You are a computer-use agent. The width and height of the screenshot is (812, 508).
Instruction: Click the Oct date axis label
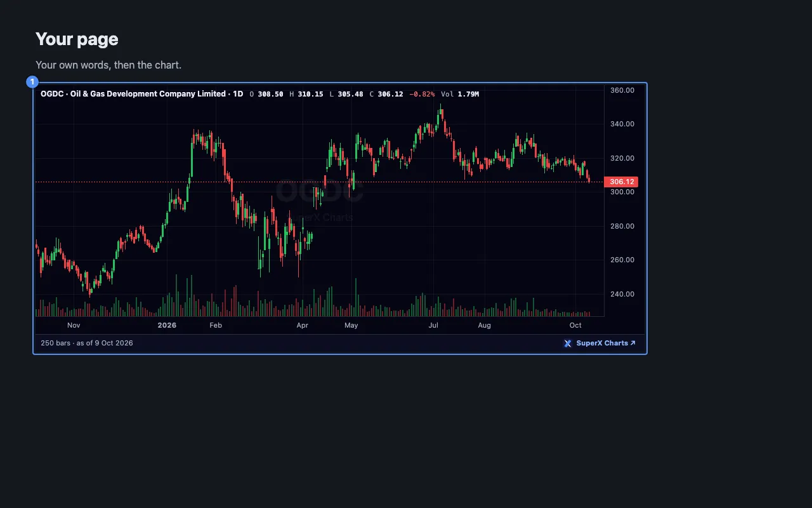[x=575, y=325]
